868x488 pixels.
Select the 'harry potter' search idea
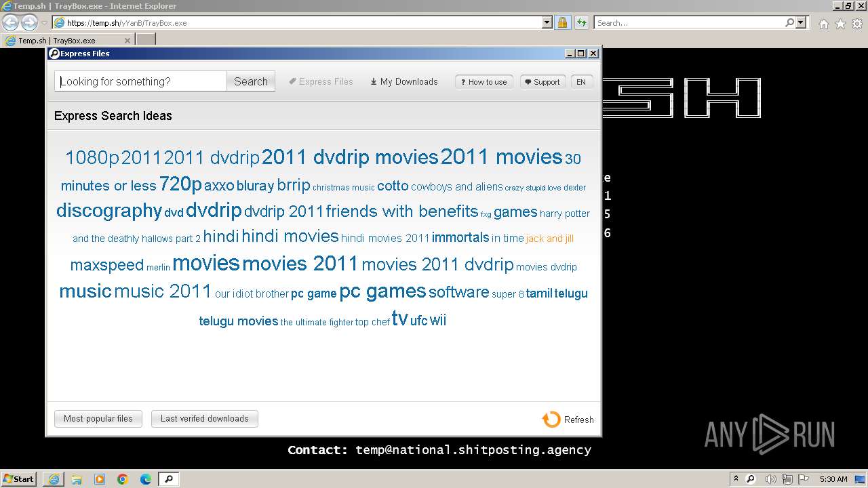pos(565,213)
